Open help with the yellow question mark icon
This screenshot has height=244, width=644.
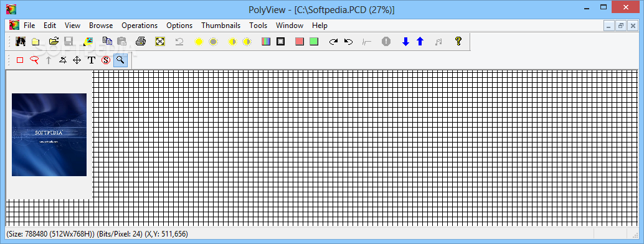pos(458,41)
